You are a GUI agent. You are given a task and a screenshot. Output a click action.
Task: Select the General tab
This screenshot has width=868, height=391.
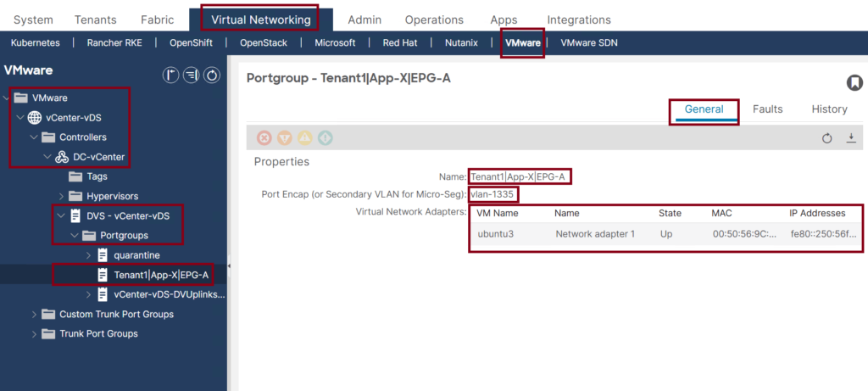click(704, 109)
